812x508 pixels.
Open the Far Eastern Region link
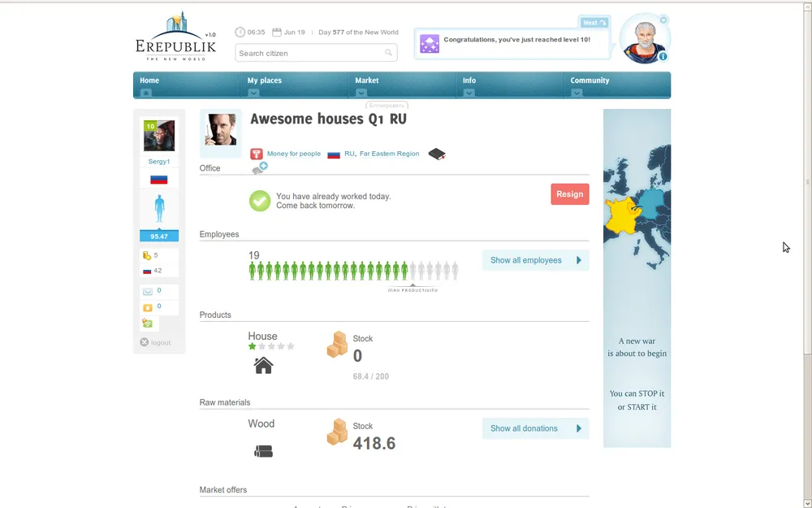click(390, 154)
